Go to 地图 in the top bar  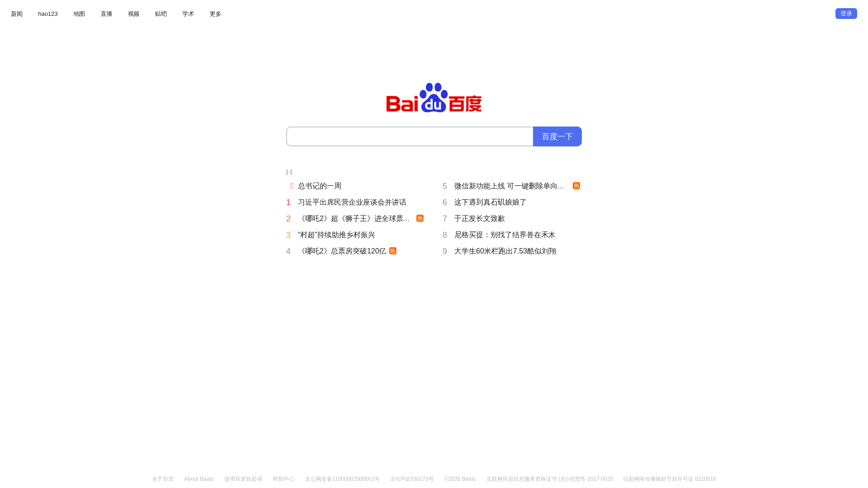79,14
